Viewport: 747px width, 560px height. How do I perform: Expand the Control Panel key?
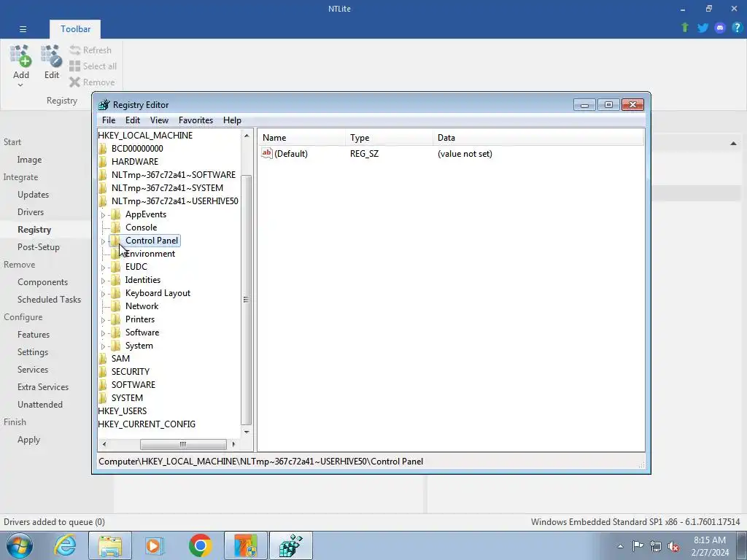click(x=103, y=241)
